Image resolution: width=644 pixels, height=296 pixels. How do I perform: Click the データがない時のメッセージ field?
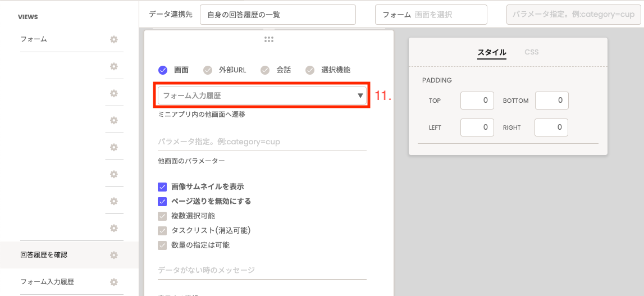[x=262, y=270]
